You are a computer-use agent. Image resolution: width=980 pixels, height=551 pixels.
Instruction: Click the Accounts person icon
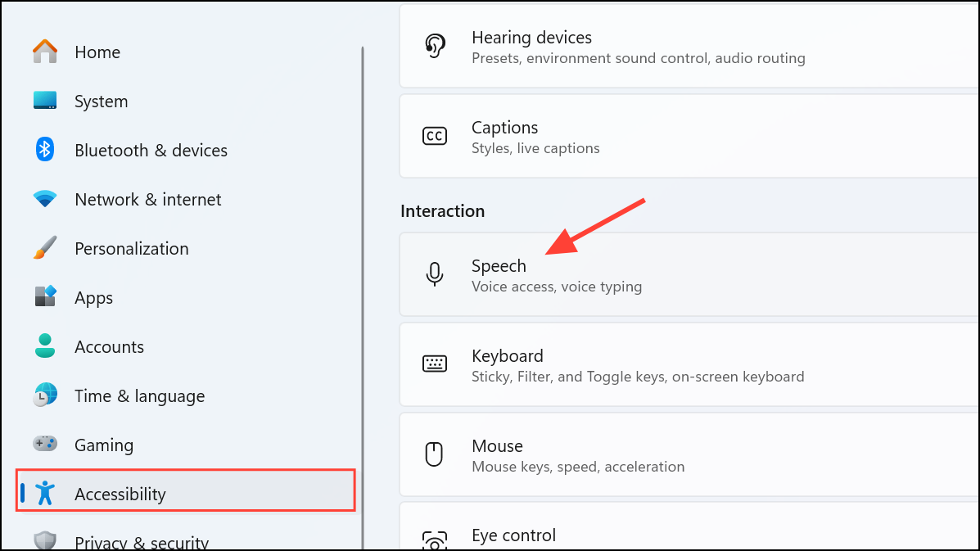(x=45, y=346)
